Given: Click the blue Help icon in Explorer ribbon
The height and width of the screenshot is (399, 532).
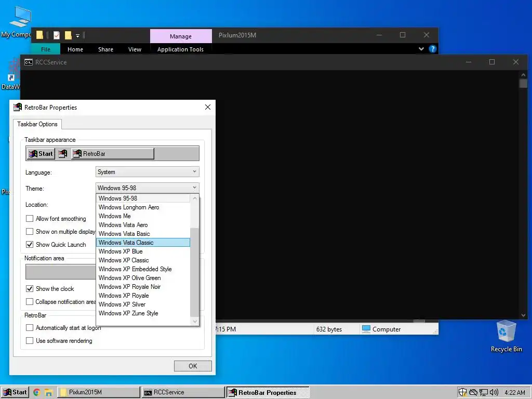Looking at the screenshot, I should click(x=433, y=49).
